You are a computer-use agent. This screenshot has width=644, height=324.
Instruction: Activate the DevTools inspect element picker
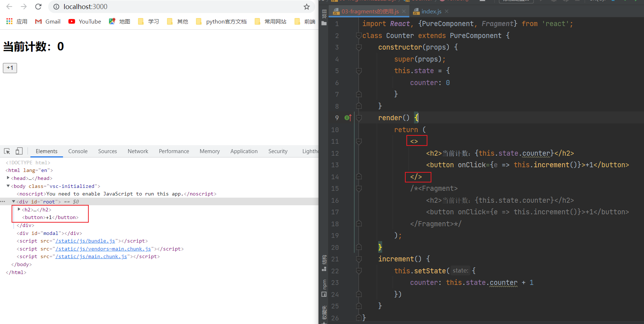point(7,151)
